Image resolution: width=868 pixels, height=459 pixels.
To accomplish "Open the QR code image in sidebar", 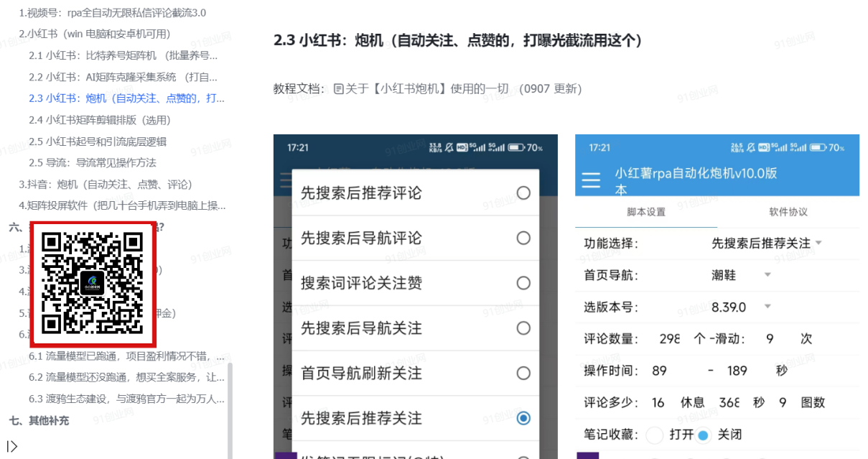I will [92, 284].
